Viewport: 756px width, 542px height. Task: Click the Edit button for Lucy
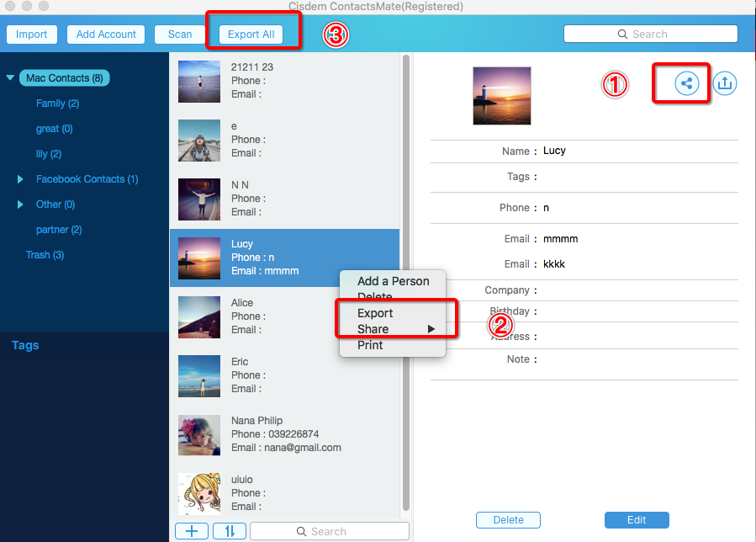tap(637, 520)
